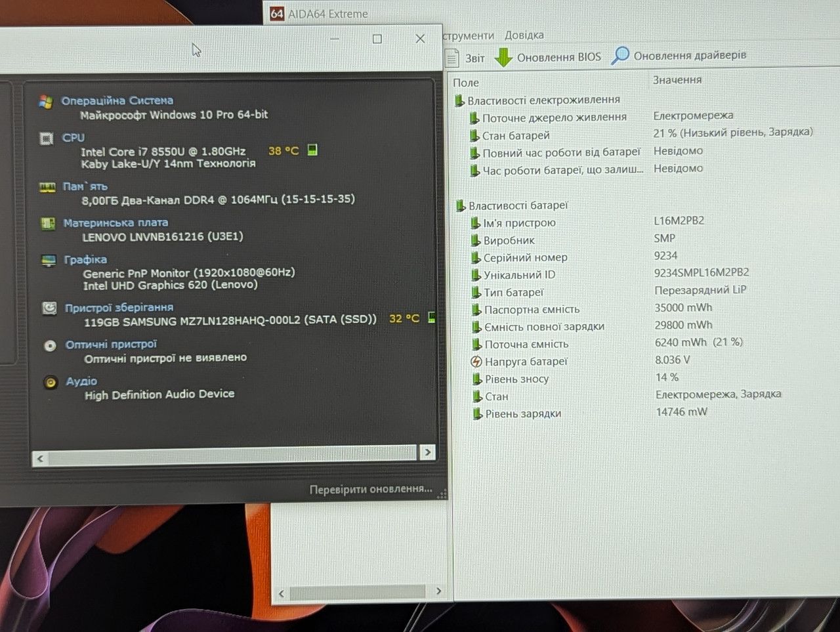840x632 pixels.
Task: Select the graphics monitor icon
Action: [49, 261]
